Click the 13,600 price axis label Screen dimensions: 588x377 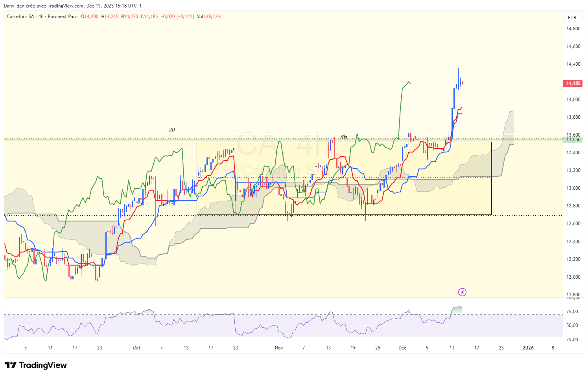(x=573, y=135)
